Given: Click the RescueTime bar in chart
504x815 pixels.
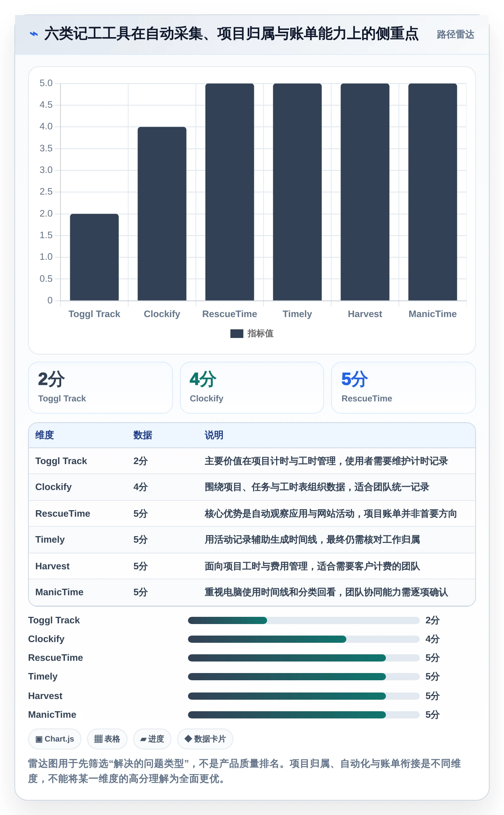Looking at the screenshot, I should pos(230,192).
